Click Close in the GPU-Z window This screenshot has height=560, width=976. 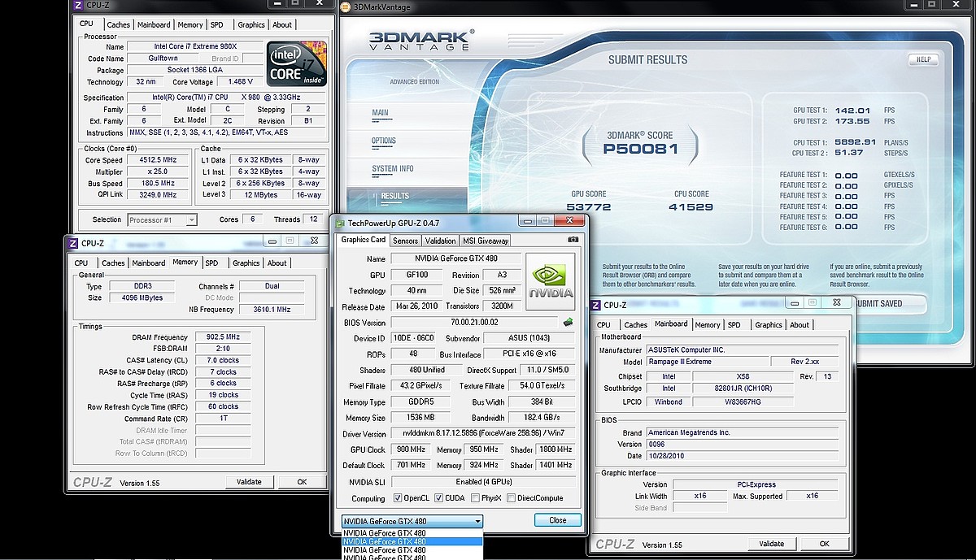pyautogui.click(x=557, y=519)
